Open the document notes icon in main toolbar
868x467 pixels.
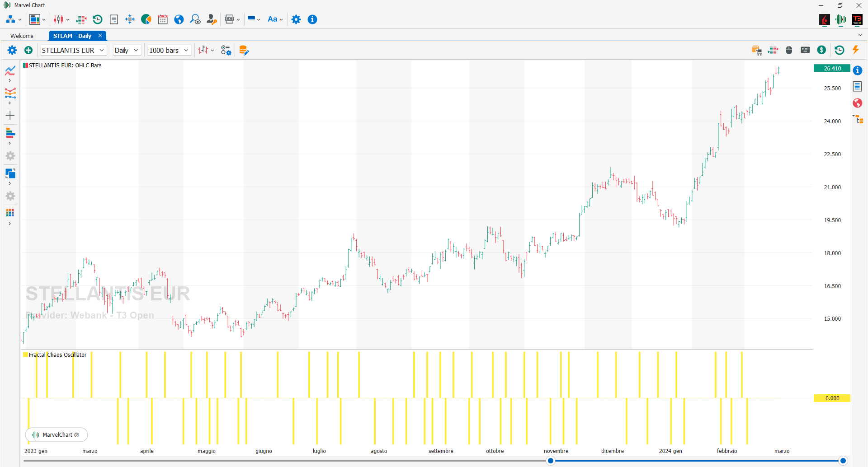pos(114,19)
